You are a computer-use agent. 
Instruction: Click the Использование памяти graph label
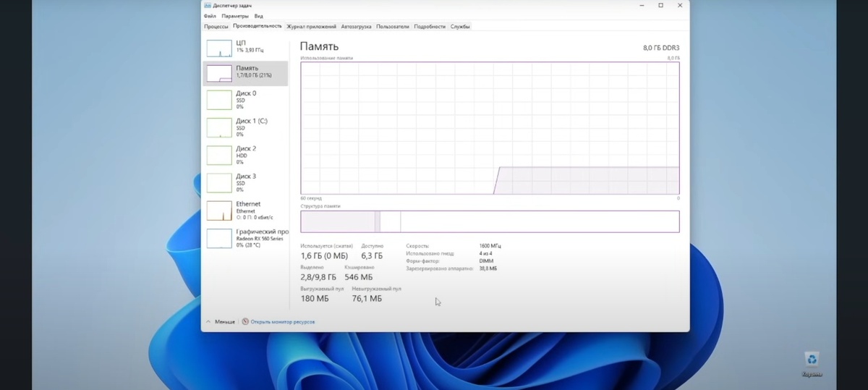pyautogui.click(x=327, y=57)
